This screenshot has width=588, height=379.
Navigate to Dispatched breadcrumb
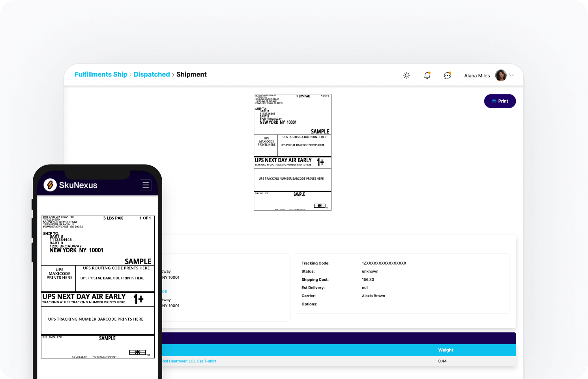(152, 74)
